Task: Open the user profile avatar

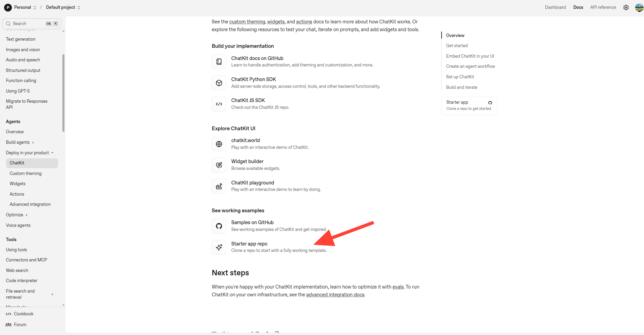Action: [639, 7]
